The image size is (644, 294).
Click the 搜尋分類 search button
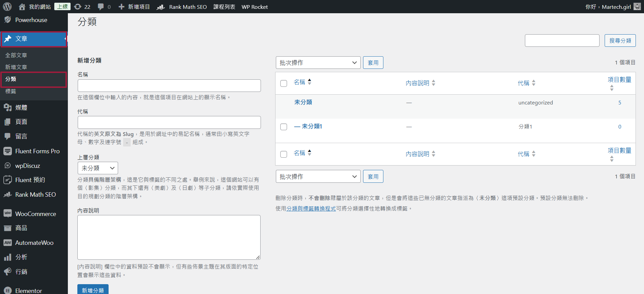(620, 41)
